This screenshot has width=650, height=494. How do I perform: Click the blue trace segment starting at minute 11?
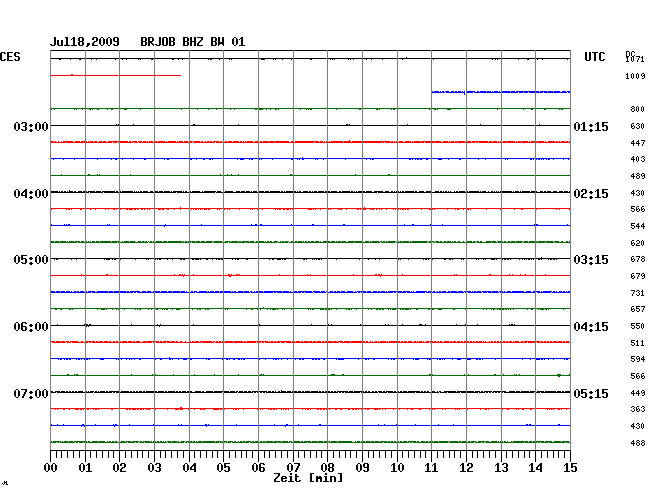pos(501,92)
